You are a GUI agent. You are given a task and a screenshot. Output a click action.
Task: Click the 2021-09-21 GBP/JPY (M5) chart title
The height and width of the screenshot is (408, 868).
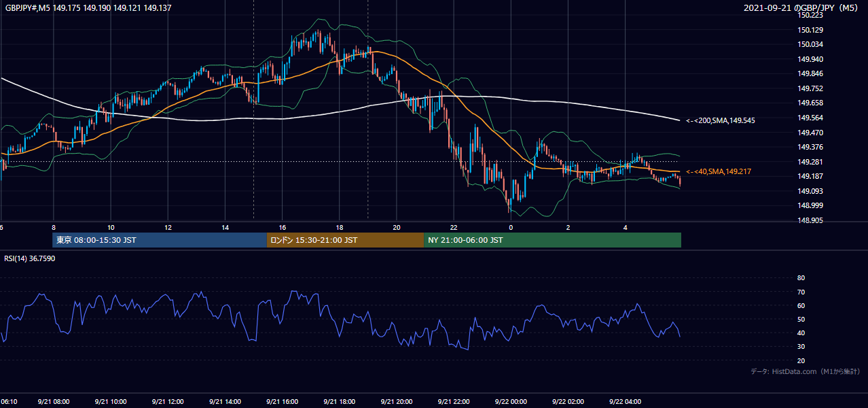[802, 7]
